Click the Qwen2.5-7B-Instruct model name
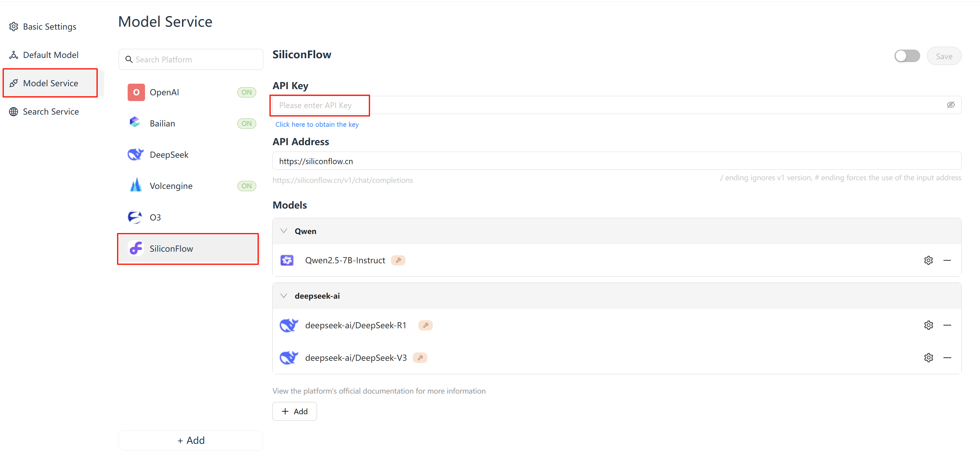 345,260
